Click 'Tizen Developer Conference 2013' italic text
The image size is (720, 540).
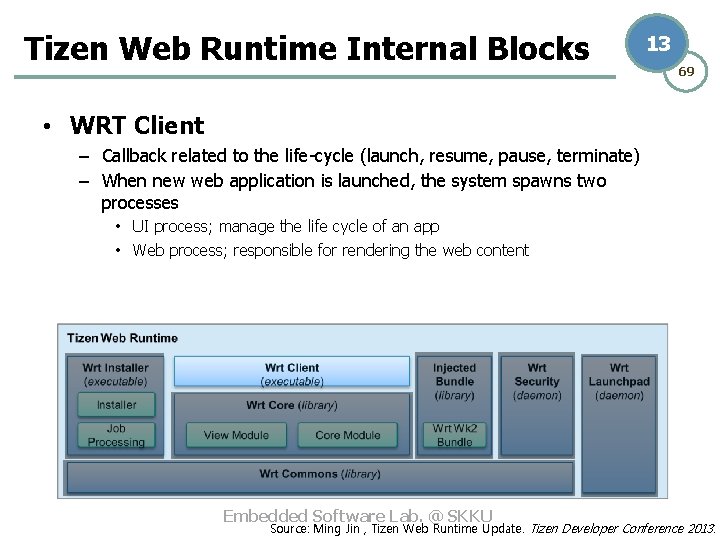tap(623, 529)
